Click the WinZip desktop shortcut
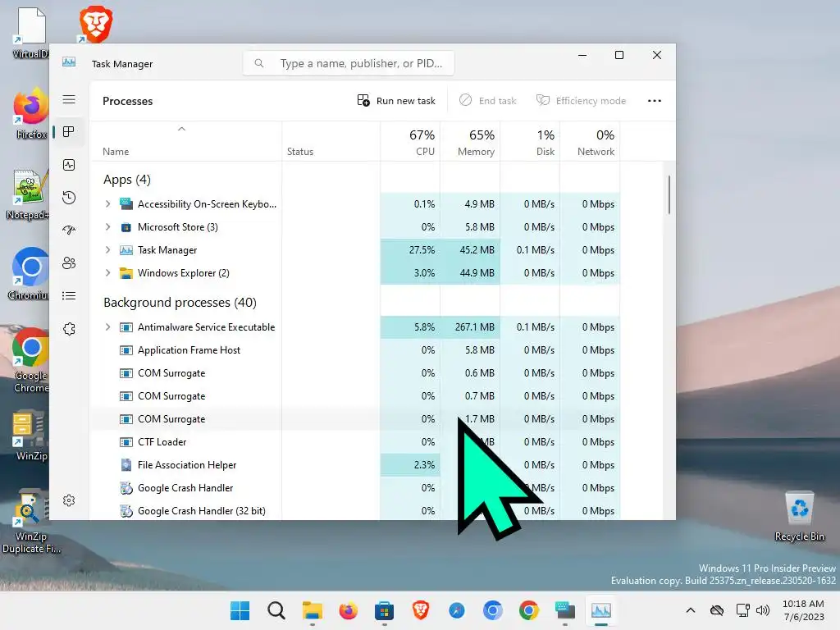The width and height of the screenshot is (840, 630). coord(31,436)
